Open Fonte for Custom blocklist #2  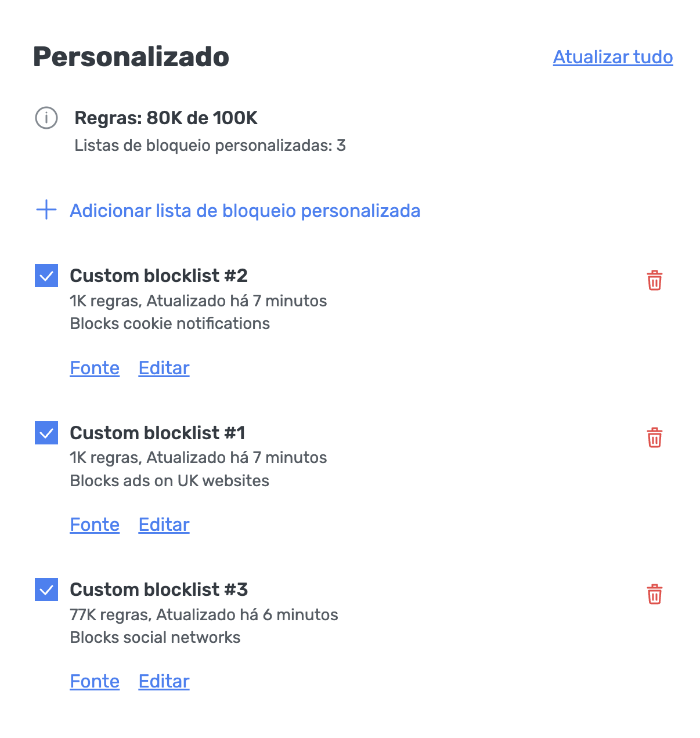pyautogui.click(x=94, y=368)
